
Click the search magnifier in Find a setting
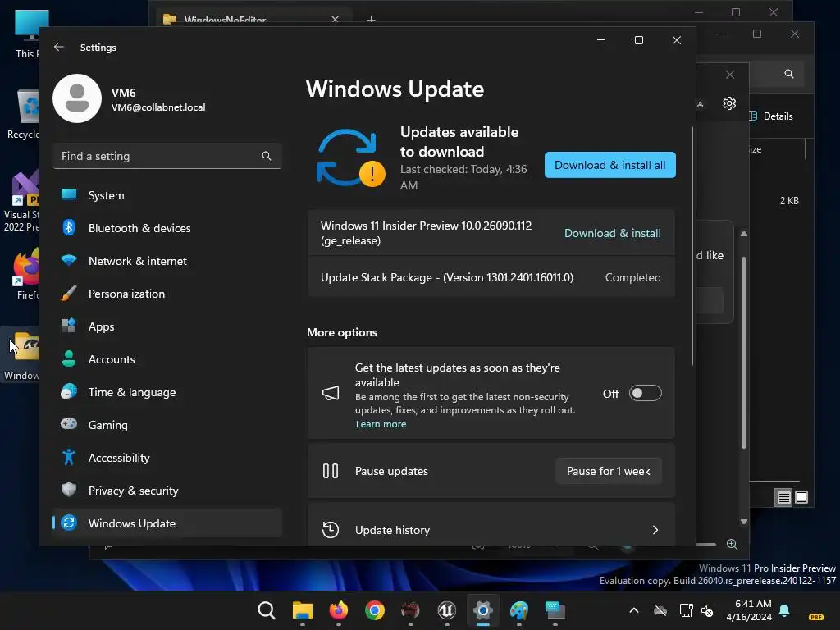pyautogui.click(x=267, y=156)
